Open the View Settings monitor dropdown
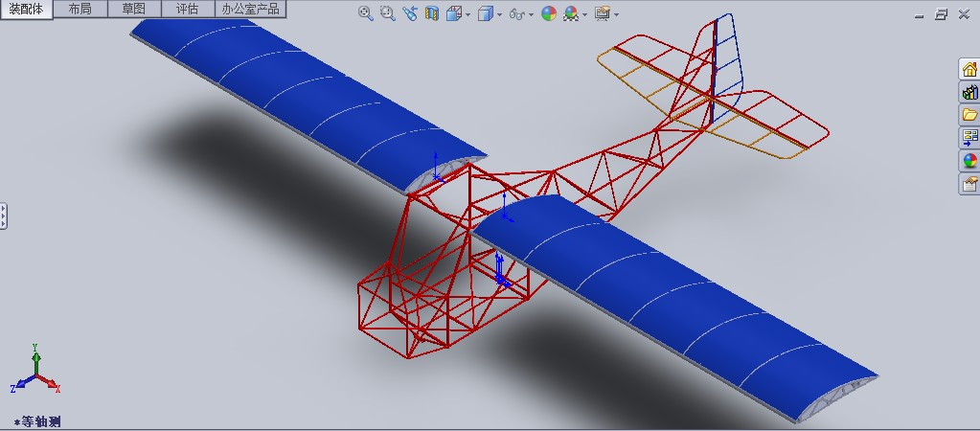The width and height of the screenshot is (980, 431). coord(616,15)
